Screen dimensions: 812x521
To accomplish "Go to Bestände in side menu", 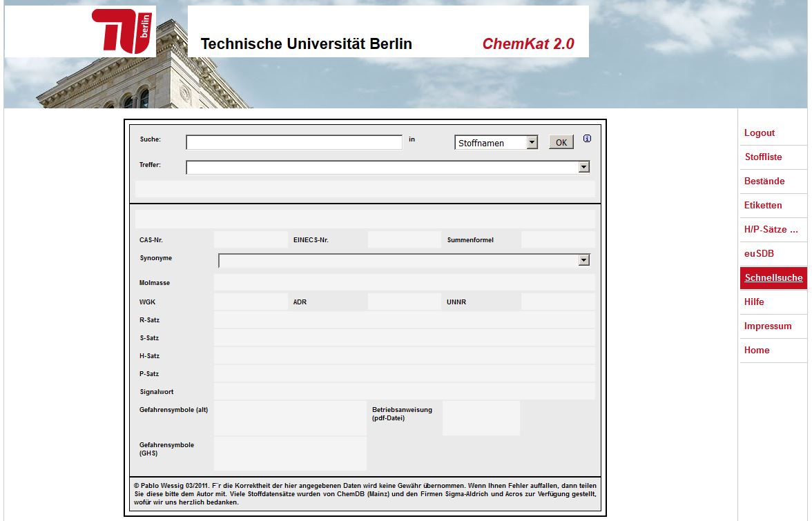I will [x=764, y=181].
